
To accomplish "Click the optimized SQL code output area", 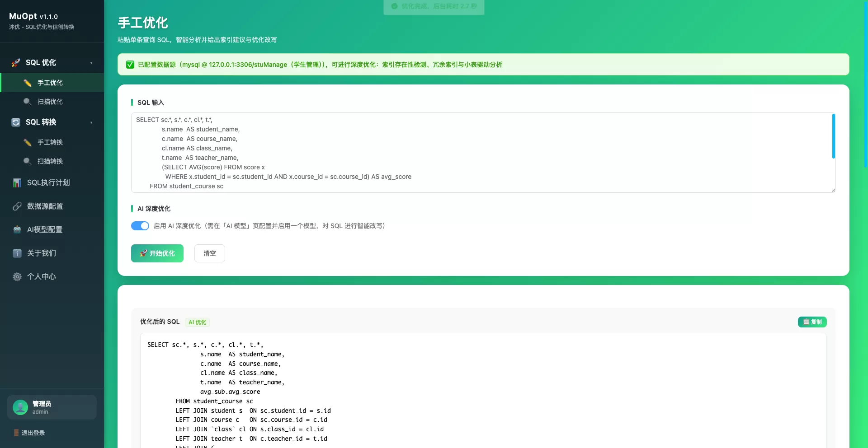I will pyautogui.click(x=483, y=391).
